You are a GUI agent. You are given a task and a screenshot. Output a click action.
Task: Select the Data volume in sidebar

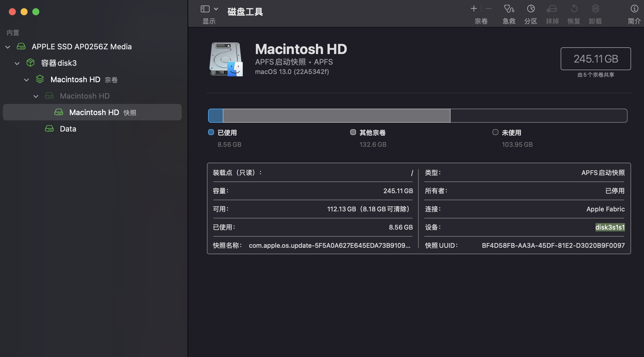(68, 129)
